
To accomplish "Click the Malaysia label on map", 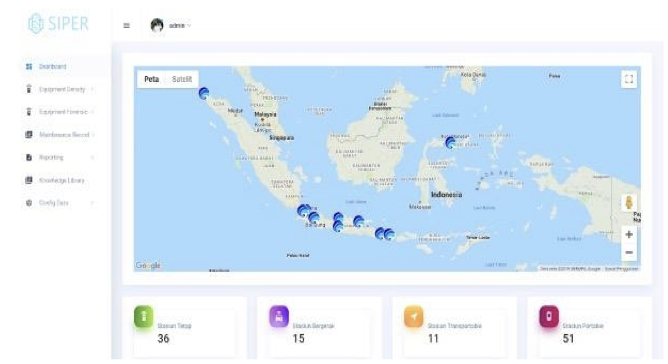I will 265,114.
